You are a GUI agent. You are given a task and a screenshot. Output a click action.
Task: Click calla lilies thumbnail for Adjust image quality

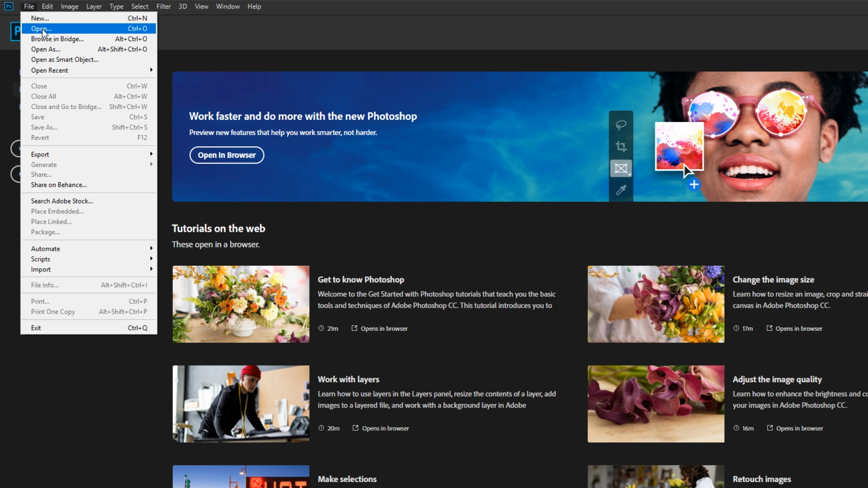[x=656, y=404]
